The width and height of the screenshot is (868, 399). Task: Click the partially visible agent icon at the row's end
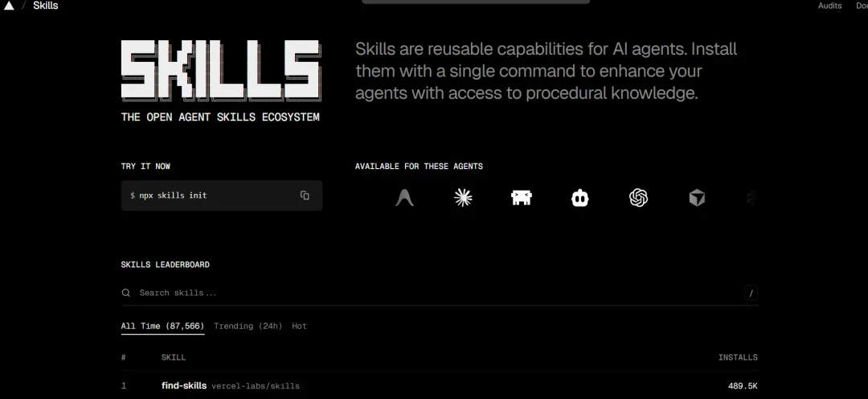coord(751,198)
